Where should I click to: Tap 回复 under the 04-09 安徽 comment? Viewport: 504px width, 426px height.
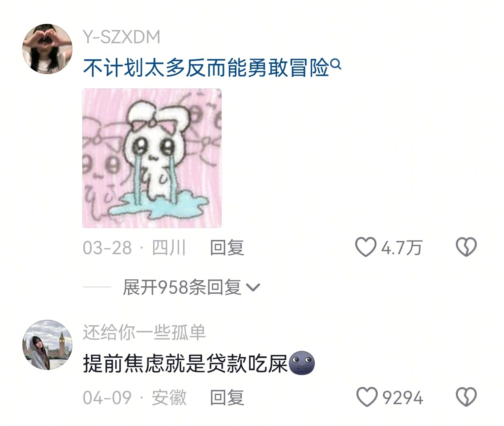click(227, 397)
